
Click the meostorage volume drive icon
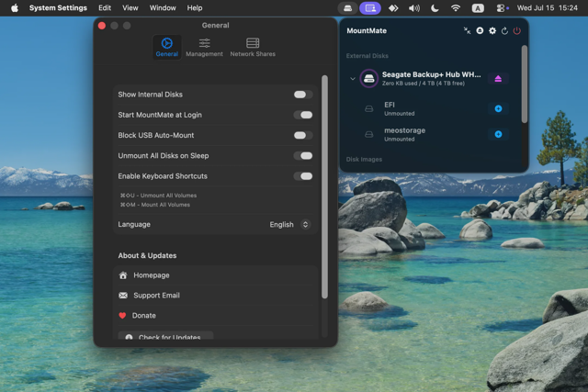[369, 134]
